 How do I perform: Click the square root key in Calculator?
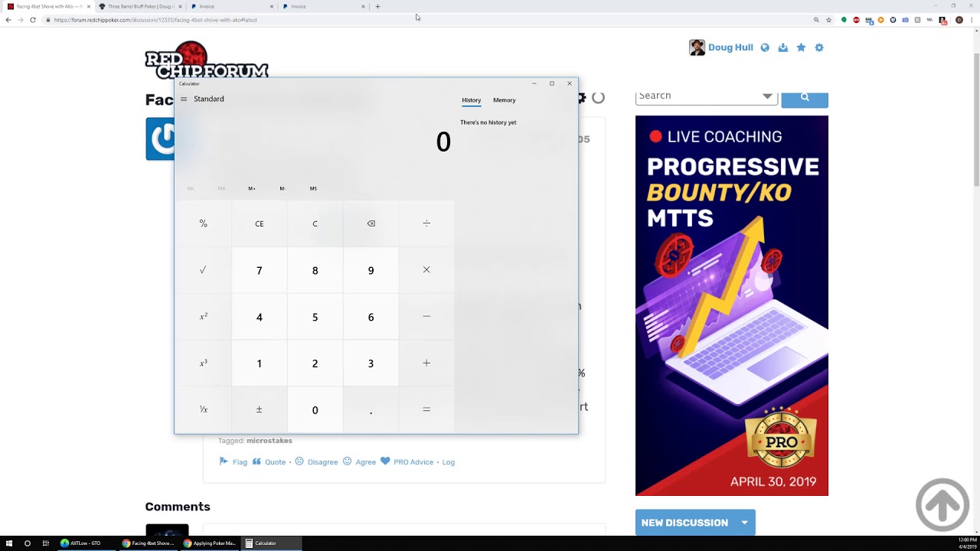[x=203, y=270]
